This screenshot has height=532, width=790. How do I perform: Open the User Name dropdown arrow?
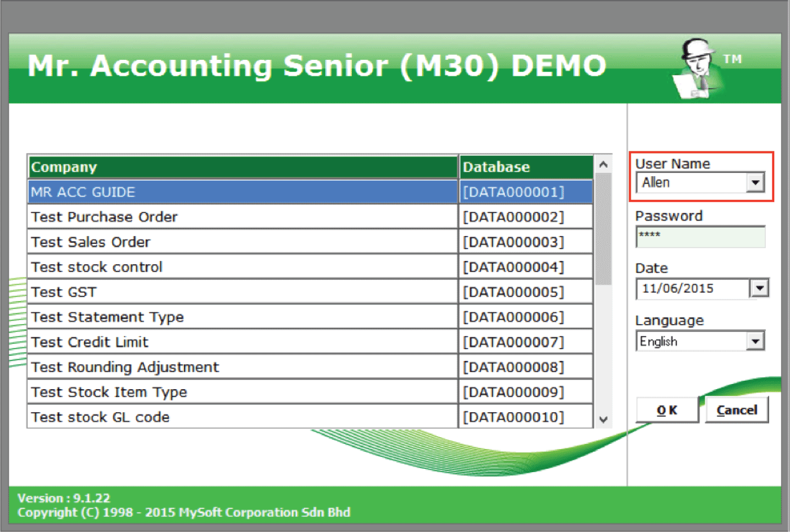pyautogui.click(x=755, y=182)
